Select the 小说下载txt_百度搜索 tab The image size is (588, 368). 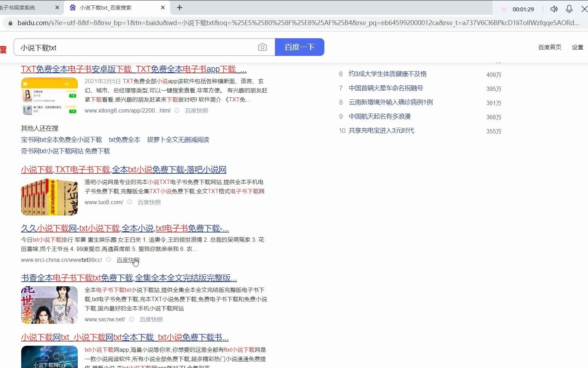(x=117, y=7)
